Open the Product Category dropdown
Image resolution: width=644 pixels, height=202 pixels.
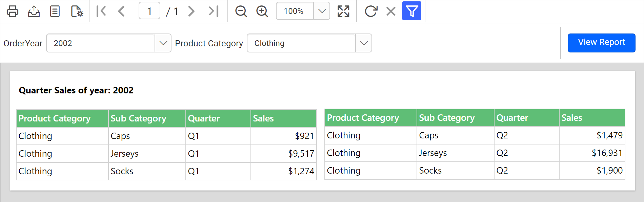tap(364, 43)
